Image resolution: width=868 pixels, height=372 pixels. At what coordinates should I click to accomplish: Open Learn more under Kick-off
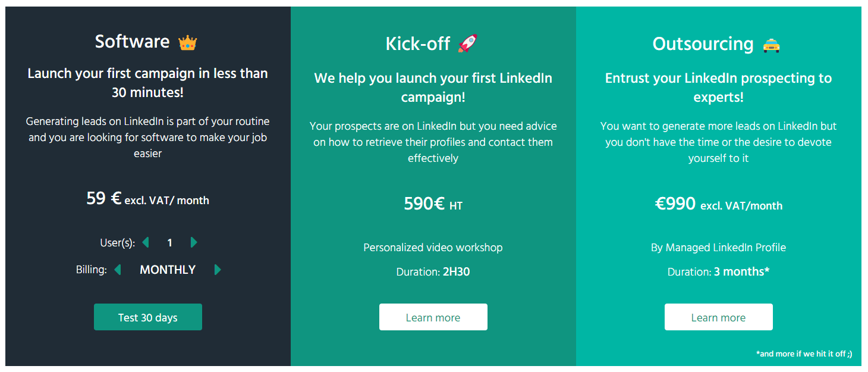click(x=433, y=317)
